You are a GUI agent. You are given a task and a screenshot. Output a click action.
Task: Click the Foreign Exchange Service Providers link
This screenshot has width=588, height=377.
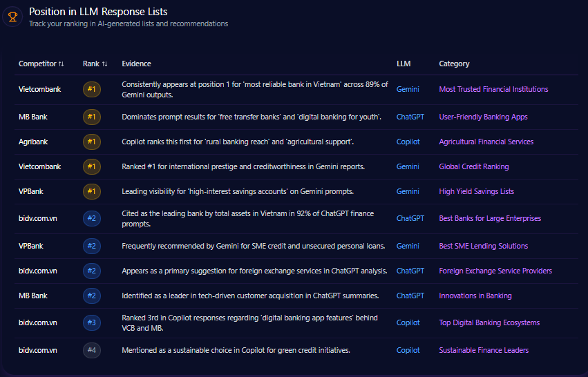[x=495, y=271]
